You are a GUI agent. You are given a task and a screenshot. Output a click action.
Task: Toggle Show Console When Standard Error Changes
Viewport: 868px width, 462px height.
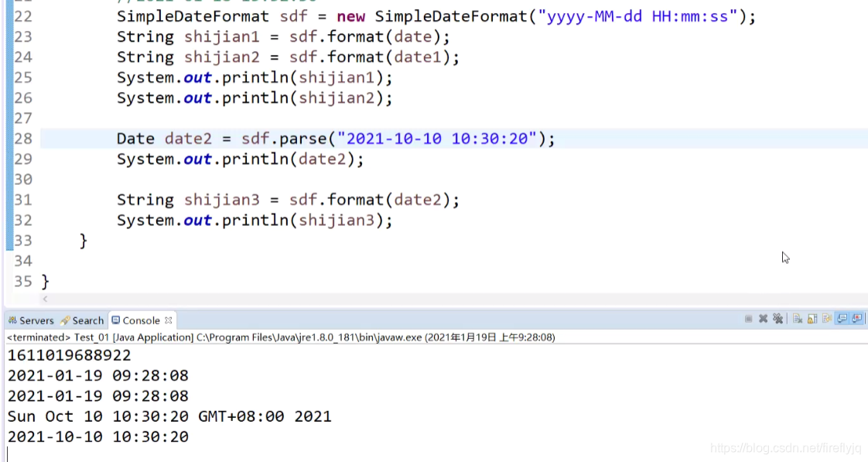pyautogui.click(x=857, y=319)
